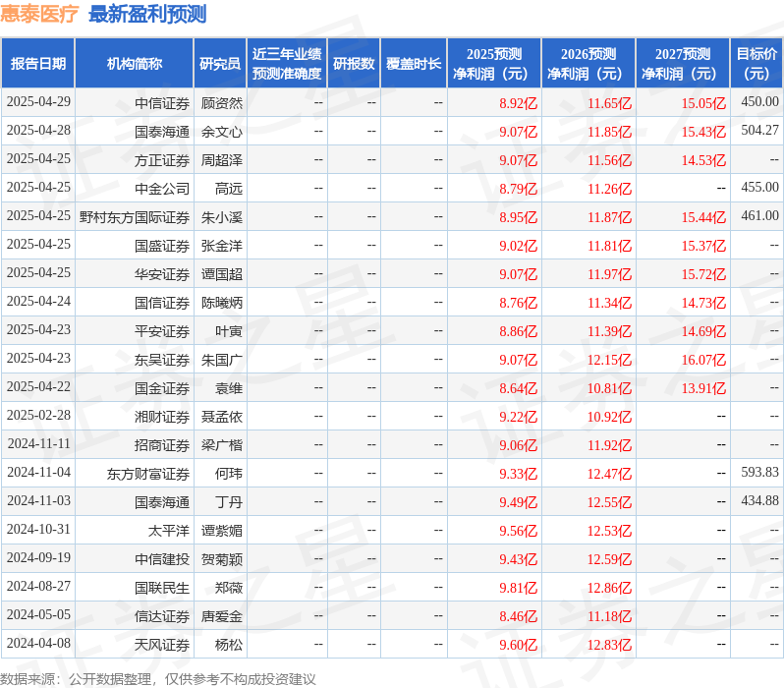784x688 pixels.
Task: Select researcher 叶寅
Action: coord(229,332)
